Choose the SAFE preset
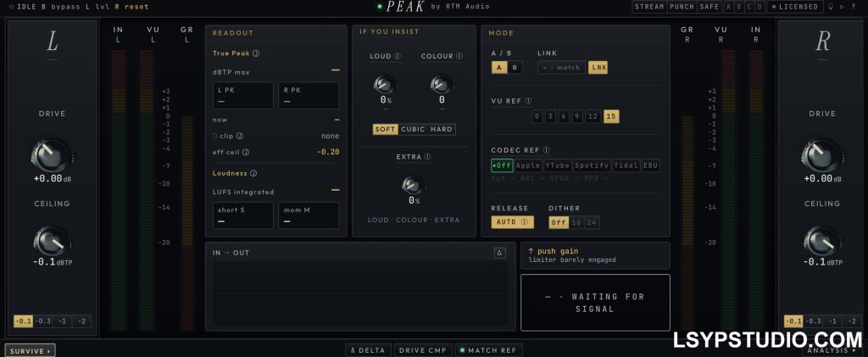The image size is (868, 357). pyautogui.click(x=709, y=7)
